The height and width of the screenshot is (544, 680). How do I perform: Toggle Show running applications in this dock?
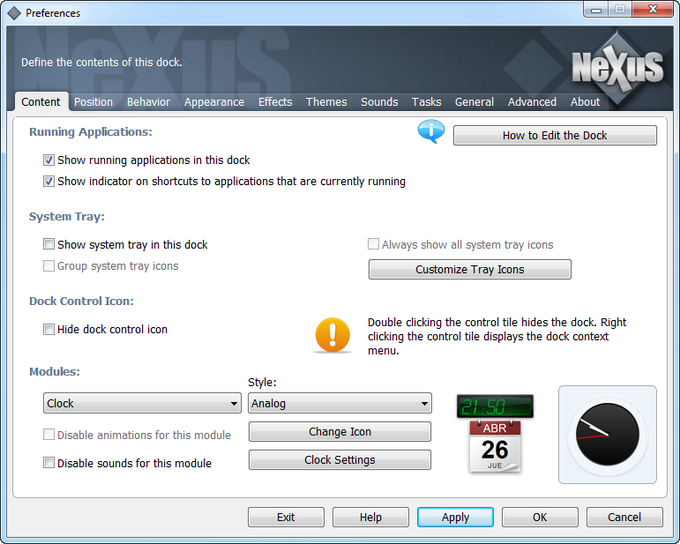pyautogui.click(x=49, y=160)
